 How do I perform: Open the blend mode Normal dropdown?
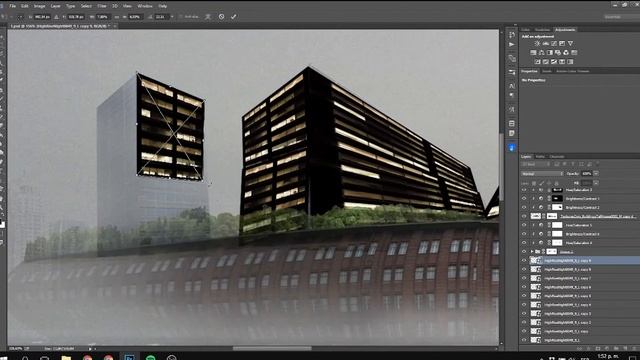click(x=542, y=173)
